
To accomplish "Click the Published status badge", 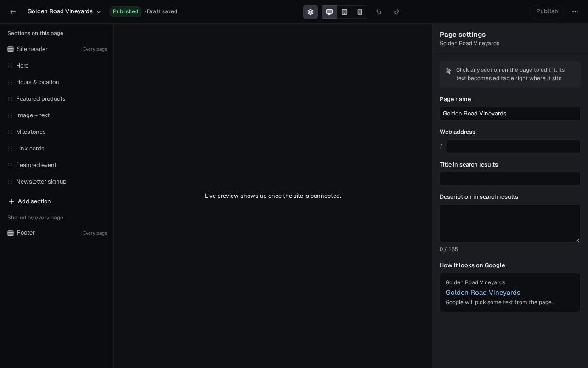I will (x=125, y=12).
